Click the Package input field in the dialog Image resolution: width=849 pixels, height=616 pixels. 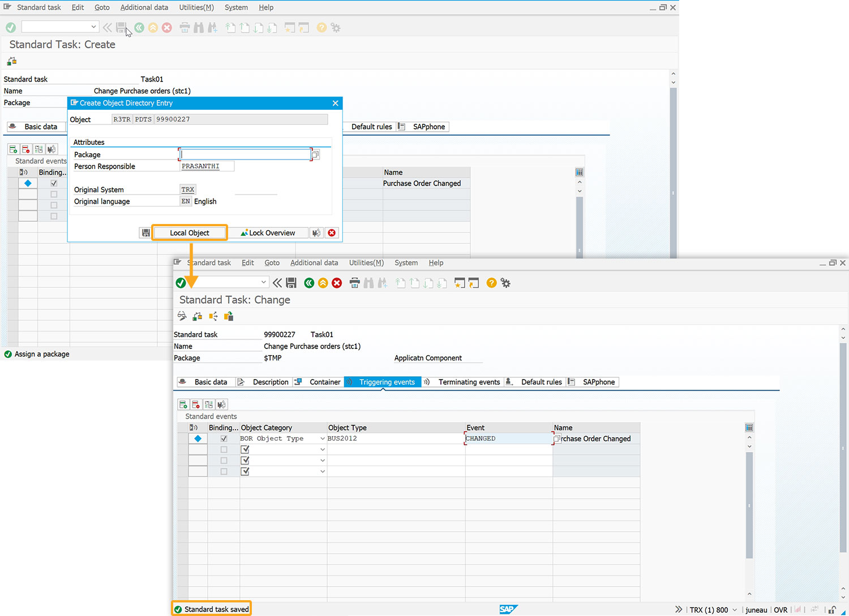[x=245, y=154]
